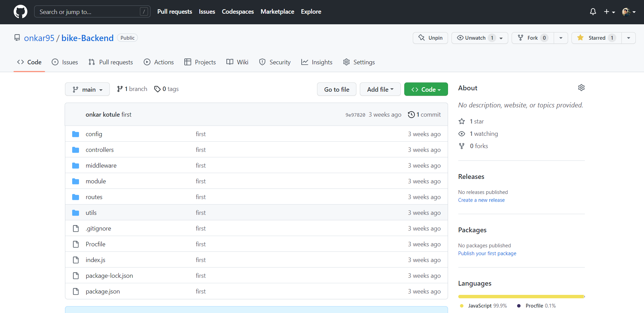The width and height of the screenshot is (644, 313).
Task: Open Issues in top navigation
Action: pyautogui.click(x=207, y=12)
